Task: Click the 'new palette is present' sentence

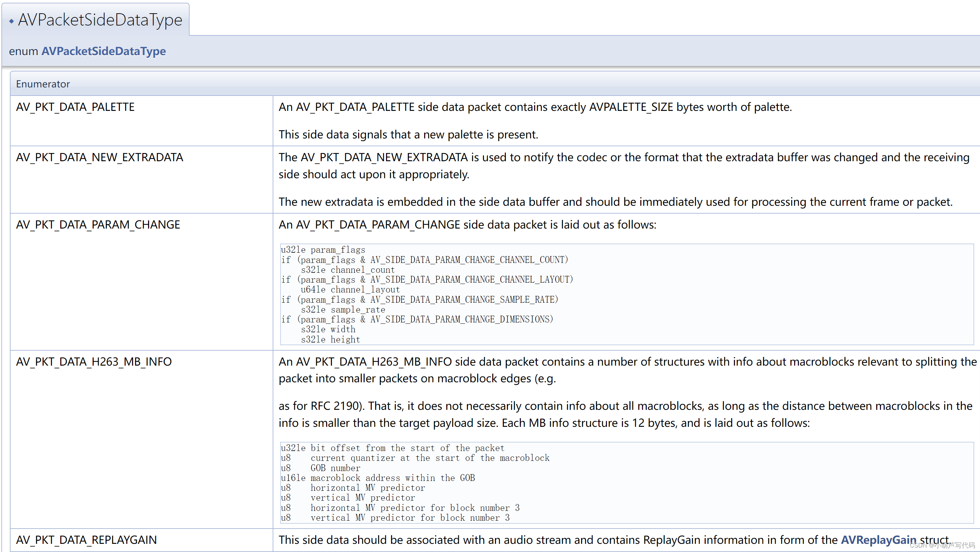Action: [408, 134]
